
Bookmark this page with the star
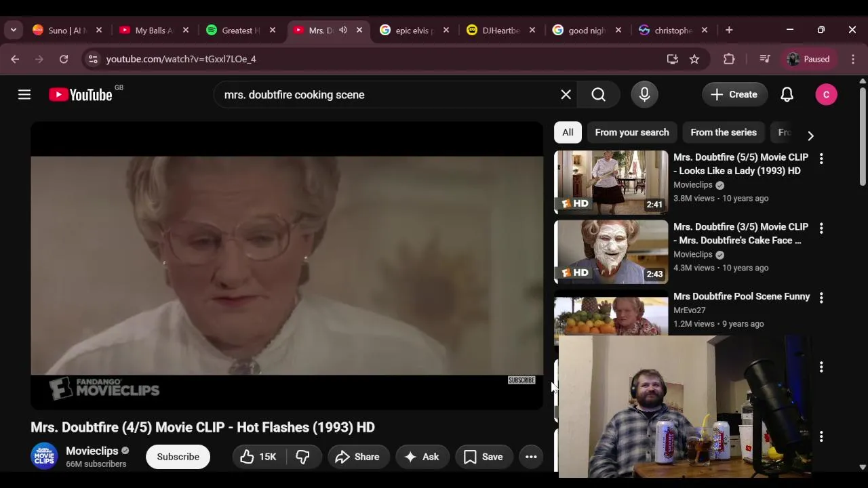[694, 59]
